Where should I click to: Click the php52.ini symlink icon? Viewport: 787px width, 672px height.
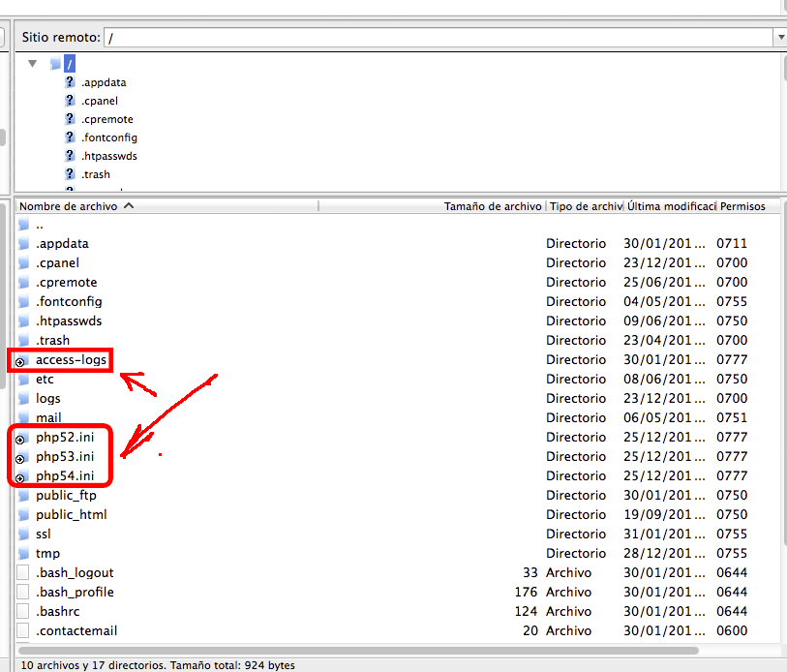(22, 438)
